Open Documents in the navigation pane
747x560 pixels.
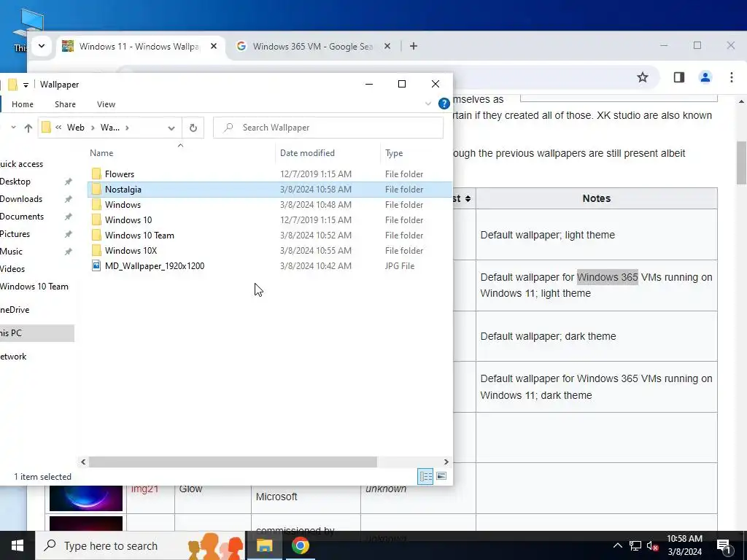tap(22, 217)
